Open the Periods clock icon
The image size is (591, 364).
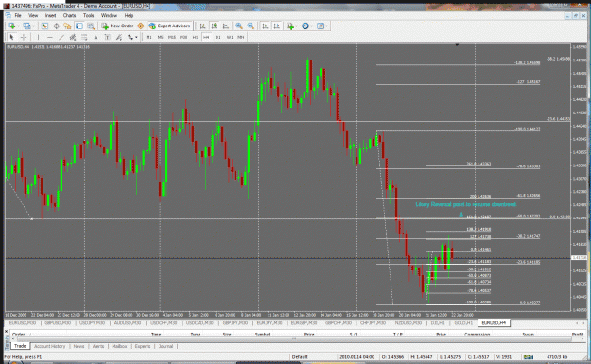[305, 26]
